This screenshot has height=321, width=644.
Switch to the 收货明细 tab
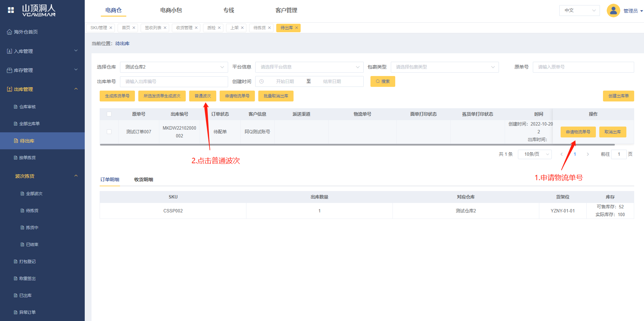(x=143, y=180)
